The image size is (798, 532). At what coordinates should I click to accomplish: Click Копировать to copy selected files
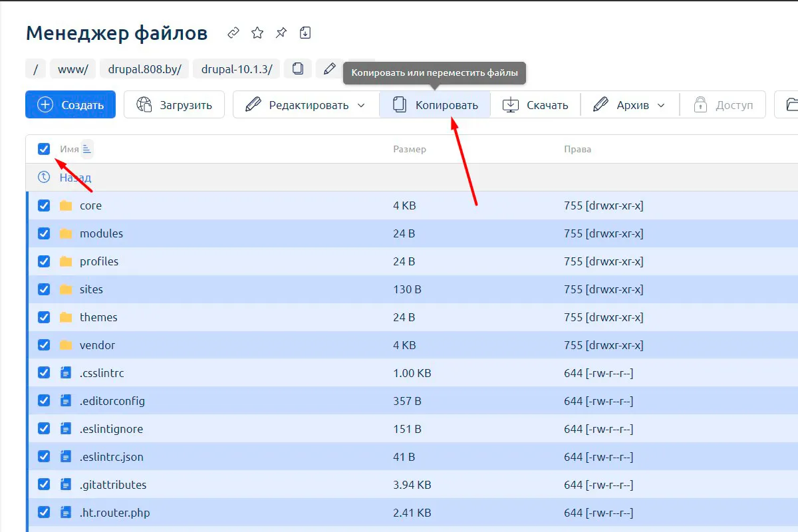point(435,105)
